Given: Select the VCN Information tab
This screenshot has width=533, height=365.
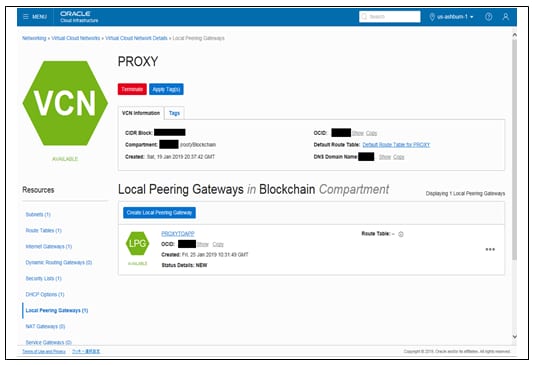Looking at the screenshot, I should click(141, 113).
